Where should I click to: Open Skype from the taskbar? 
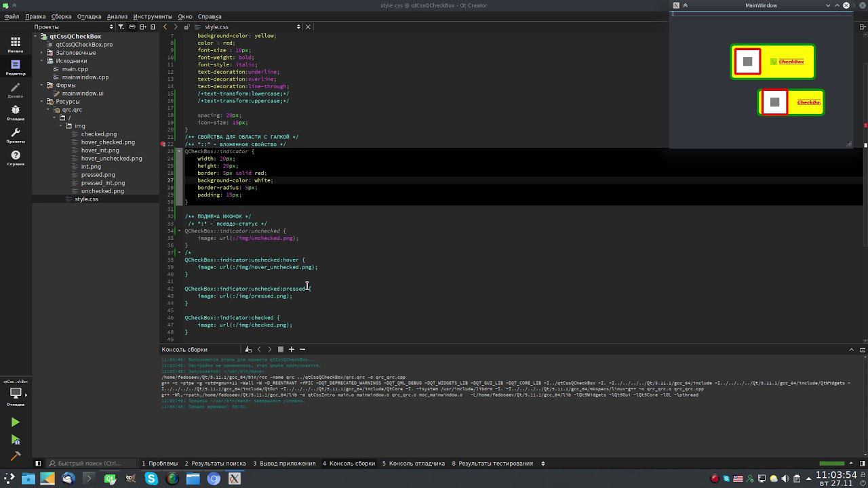click(151, 479)
